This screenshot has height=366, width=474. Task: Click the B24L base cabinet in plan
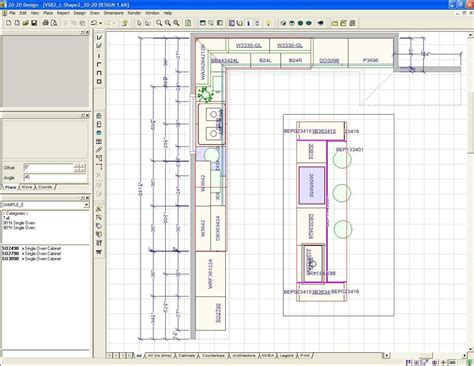(265, 60)
